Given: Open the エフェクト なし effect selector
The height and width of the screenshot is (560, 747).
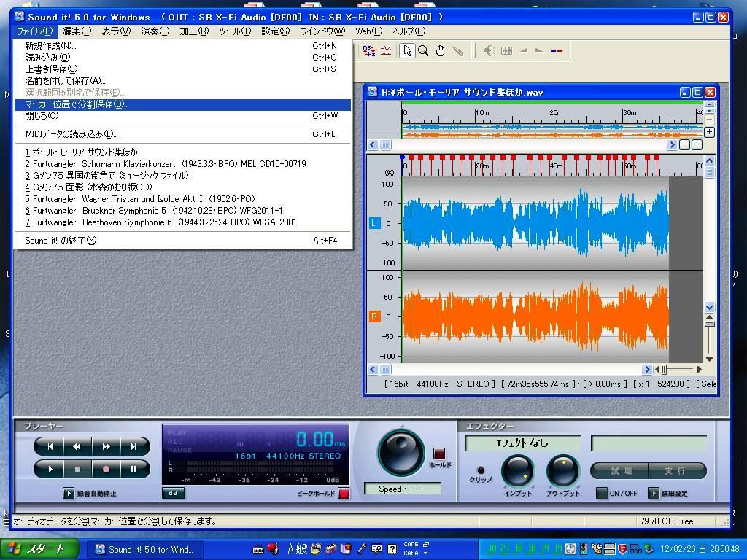Looking at the screenshot, I should (x=522, y=443).
